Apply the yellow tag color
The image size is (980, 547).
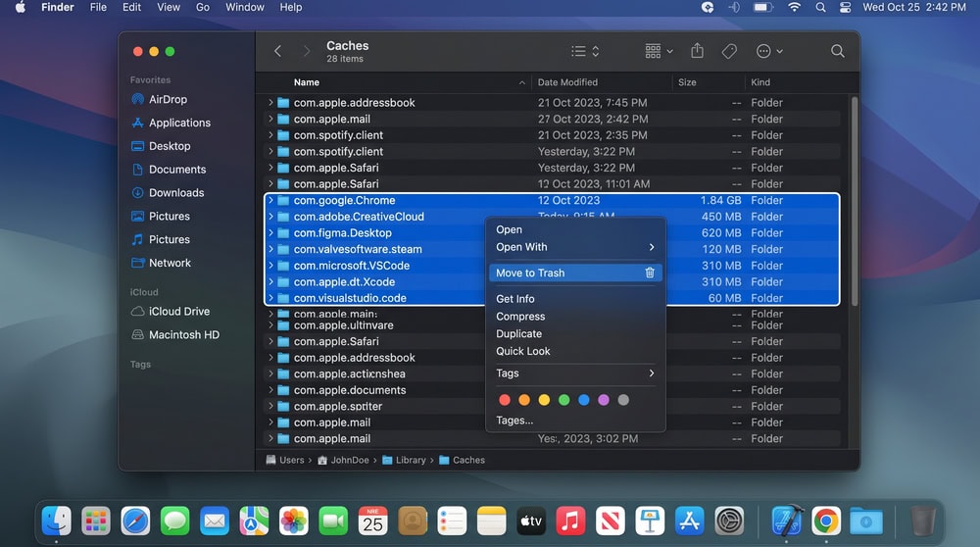pos(544,400)
